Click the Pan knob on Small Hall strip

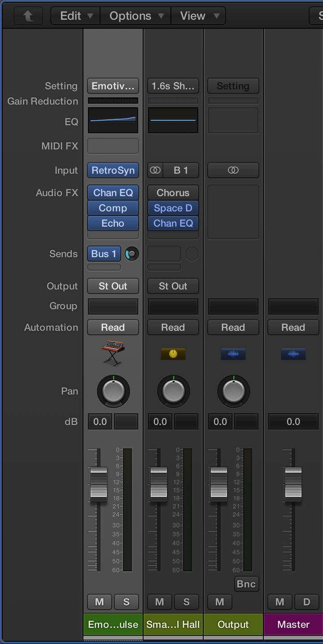pos(173,391)
